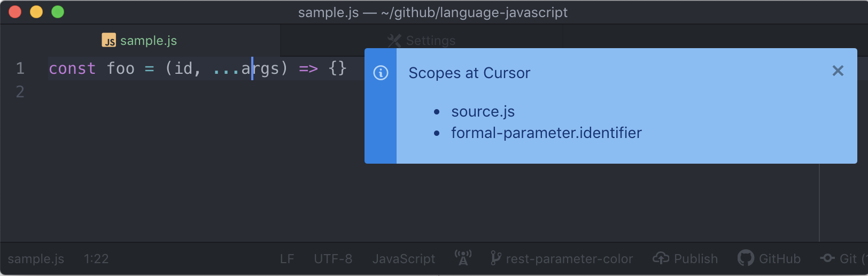The image size is (868, 276).
Task: Click the Scopes at Cursor heading
Action: coord(469,73)
